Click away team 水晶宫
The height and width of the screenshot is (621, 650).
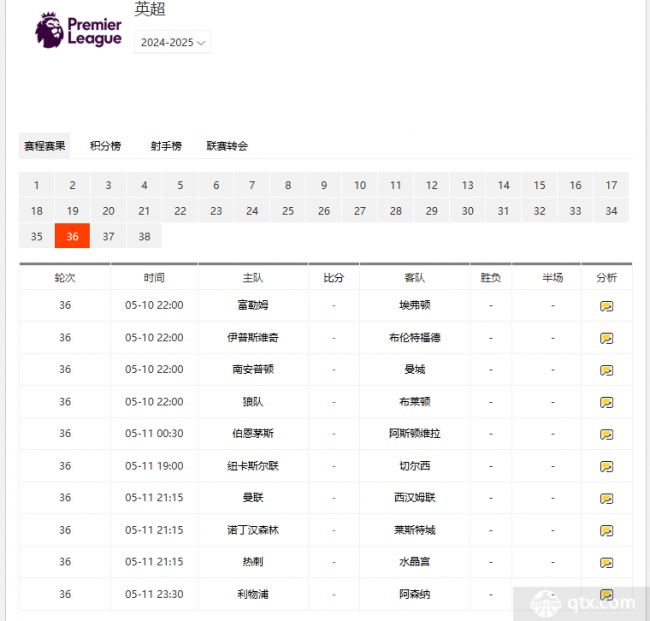415,562
